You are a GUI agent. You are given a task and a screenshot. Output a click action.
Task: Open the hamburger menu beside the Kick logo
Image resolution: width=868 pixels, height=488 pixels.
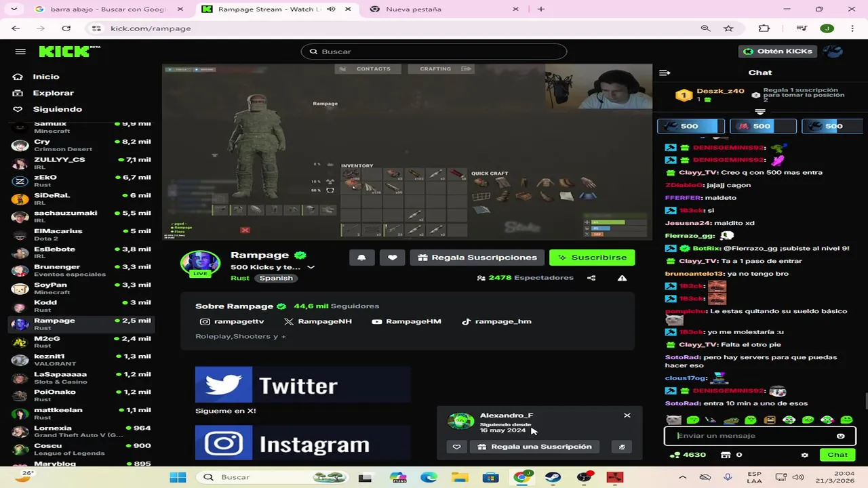tap(20, 52)
